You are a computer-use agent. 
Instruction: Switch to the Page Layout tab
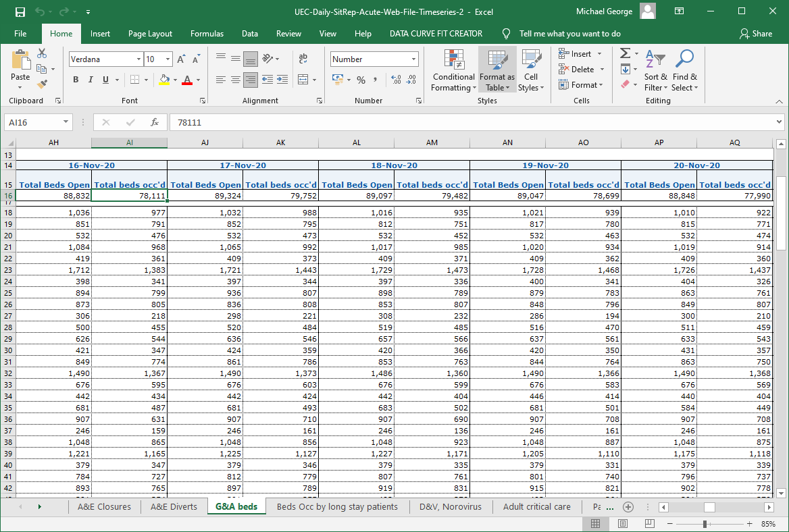click(x=150, y=34)
